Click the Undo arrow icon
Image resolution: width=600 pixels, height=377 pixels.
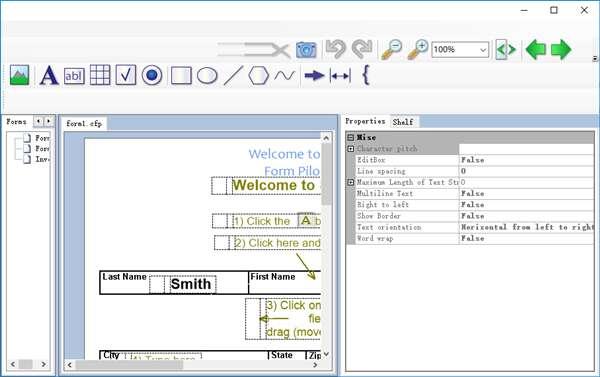pyautogui.click(x=336, y=49)
